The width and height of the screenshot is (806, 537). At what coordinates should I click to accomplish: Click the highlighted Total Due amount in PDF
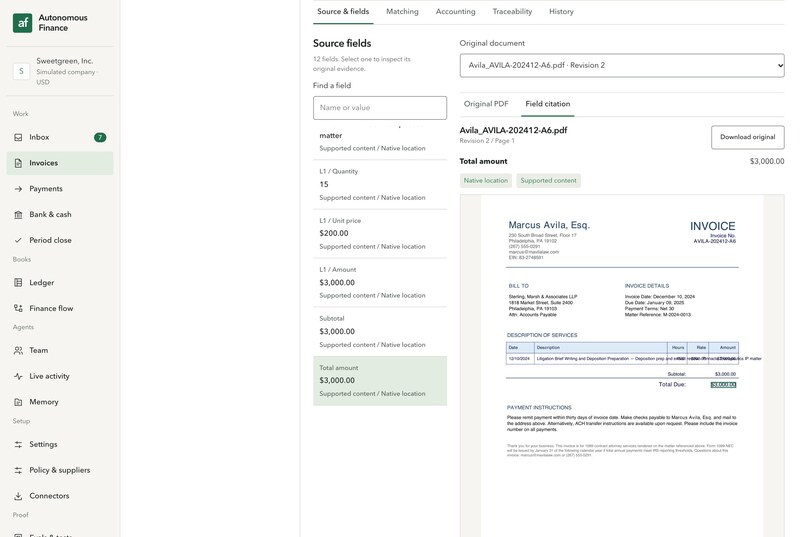[x=723, y=385]
